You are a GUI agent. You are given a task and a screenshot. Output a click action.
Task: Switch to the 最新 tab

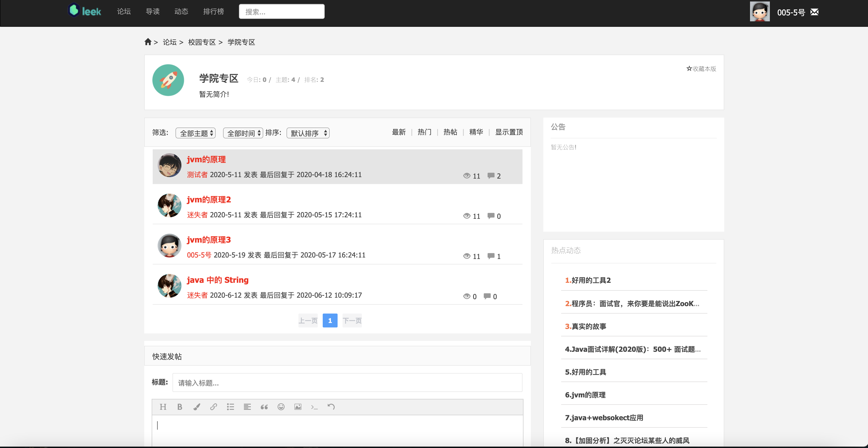(399, 132)
